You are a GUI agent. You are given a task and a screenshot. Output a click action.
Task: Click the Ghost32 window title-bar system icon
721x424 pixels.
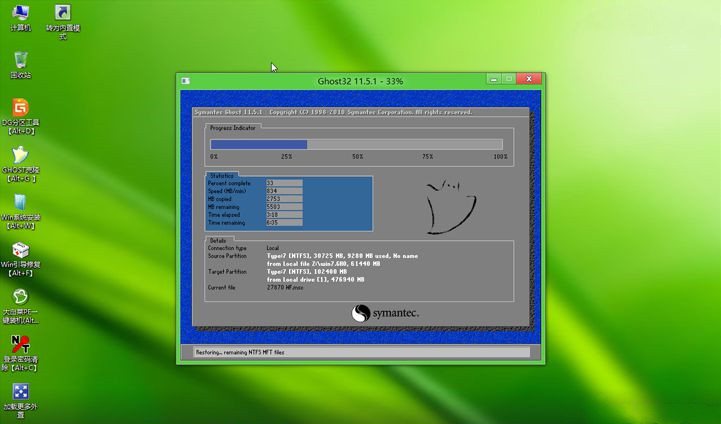(185, 81)
